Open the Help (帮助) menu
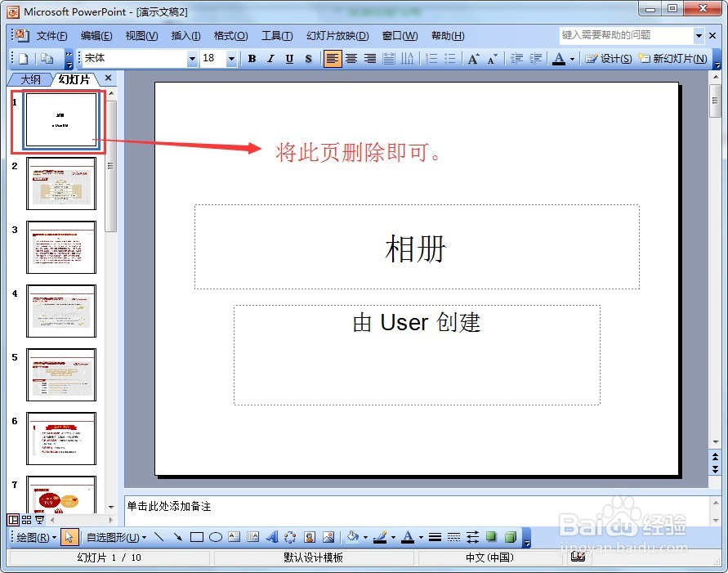 pos(448,36)
